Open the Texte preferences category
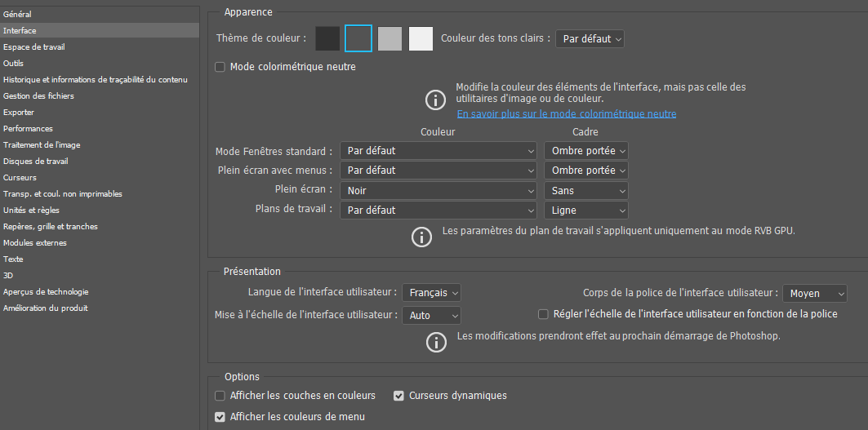Image resolution: width=868 pixels, height=430 pixels. click(100, 259)
